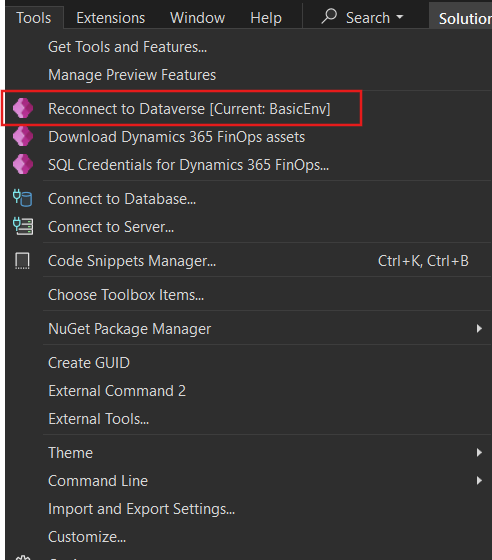
Task: Select Get Tools and Features
Action: [127, 47]
